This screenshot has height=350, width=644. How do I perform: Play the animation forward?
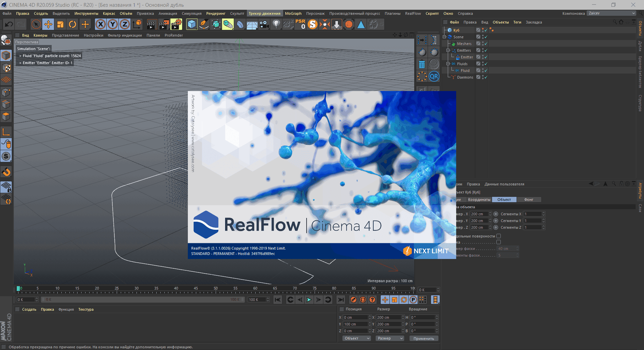[309, 300]
